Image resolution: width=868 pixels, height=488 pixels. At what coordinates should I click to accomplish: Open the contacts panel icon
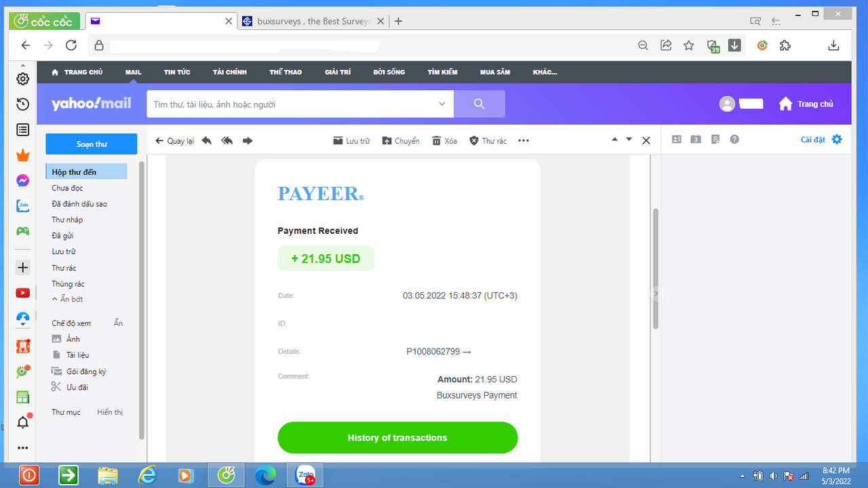pyautogui.click(x=676, y=139)
